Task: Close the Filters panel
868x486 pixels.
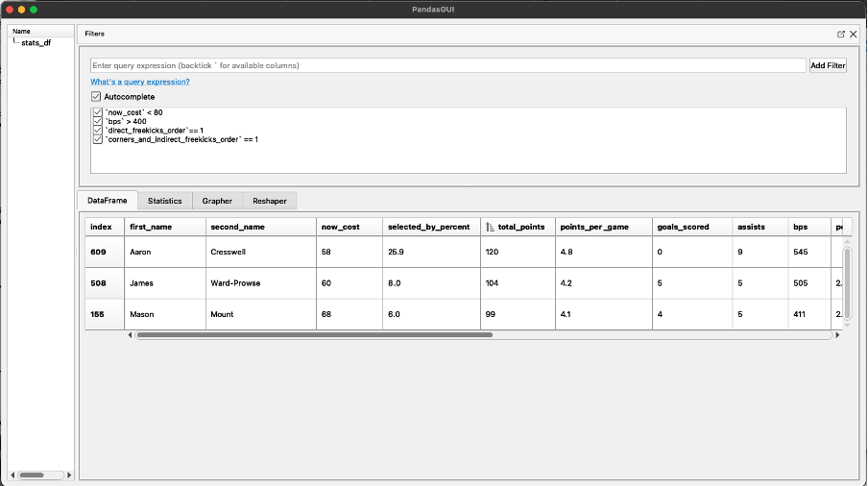Action: [853, 34]
